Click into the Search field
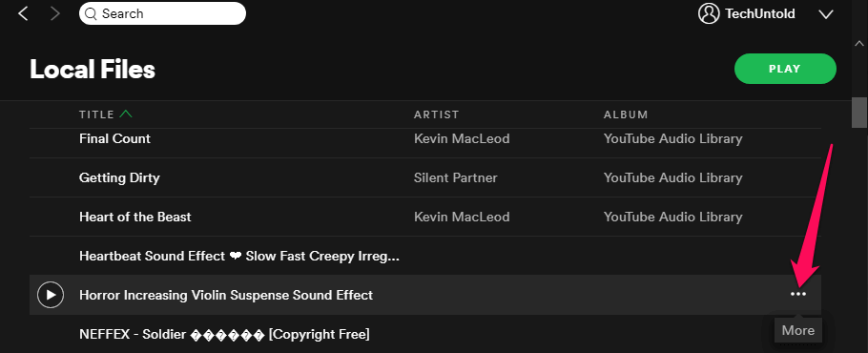Screen dimensions: 868x353 coord(162,13)
